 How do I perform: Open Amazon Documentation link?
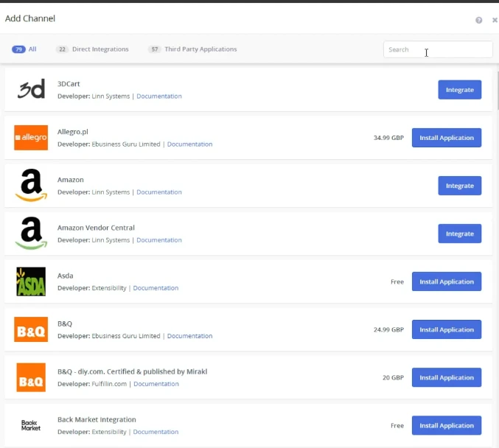[159, 192]
